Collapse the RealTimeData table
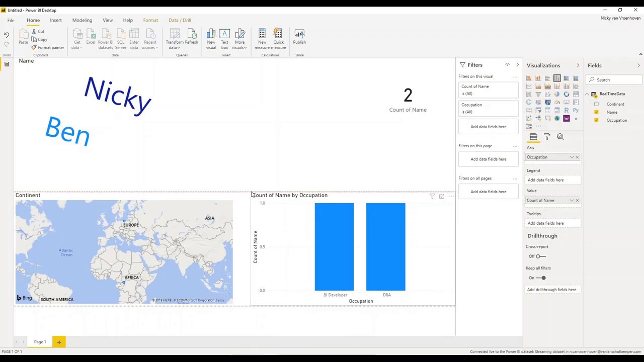The width and height of the screenshot is (644, 362). (587, 94)
